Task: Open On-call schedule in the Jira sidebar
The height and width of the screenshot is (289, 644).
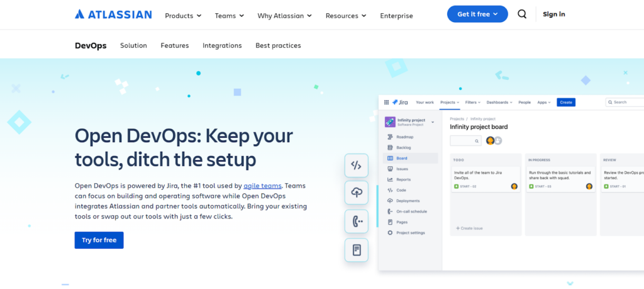Action: tap(407, 212)
